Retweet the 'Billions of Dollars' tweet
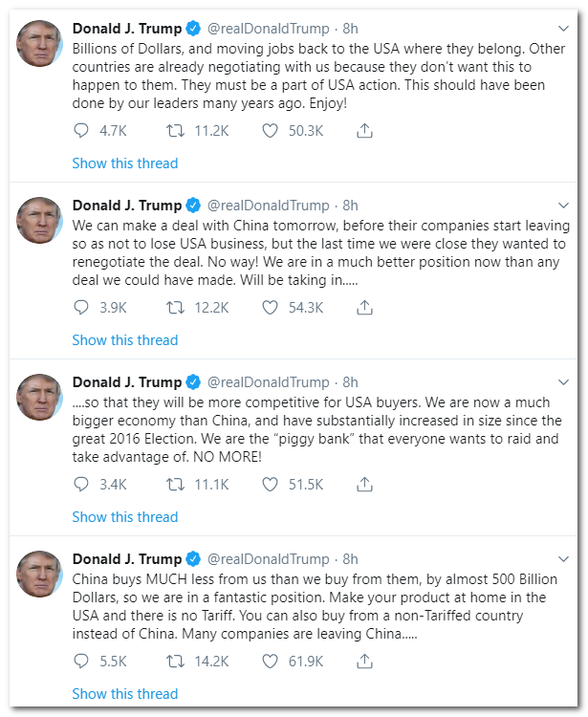588x717 pixels. pos(175,131)
